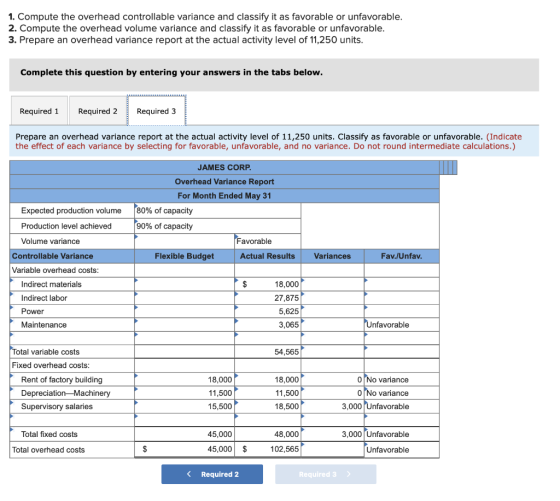The image size is (560, 501).
Task: Click Total variable costs actual value 54,565
Action: (268, 352)
